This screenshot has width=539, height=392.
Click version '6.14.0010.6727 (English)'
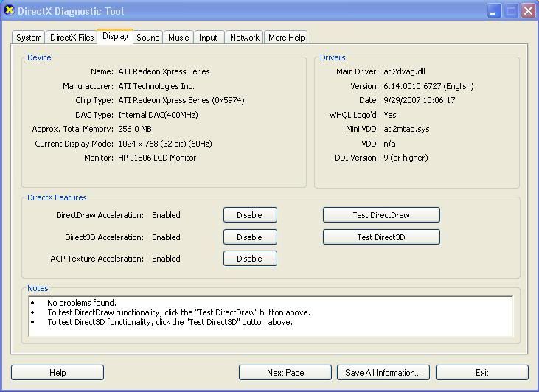(428, 86)
